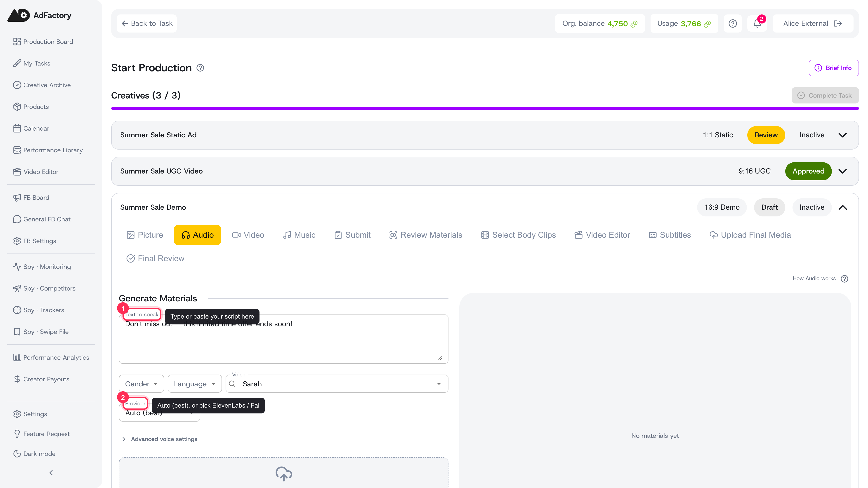Image resolution: width=868 pixels, height=488 pixels.
Task: Open the Gender dropdown
Action: click(141, 384)
